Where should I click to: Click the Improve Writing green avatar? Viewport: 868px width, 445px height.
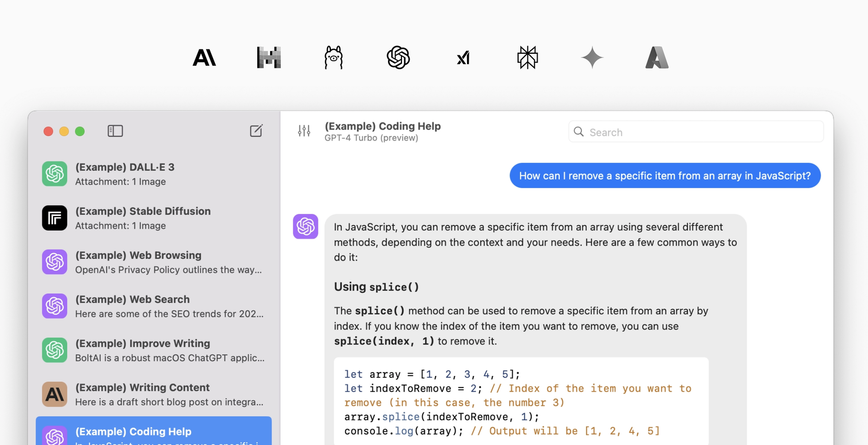click(55, 350)
